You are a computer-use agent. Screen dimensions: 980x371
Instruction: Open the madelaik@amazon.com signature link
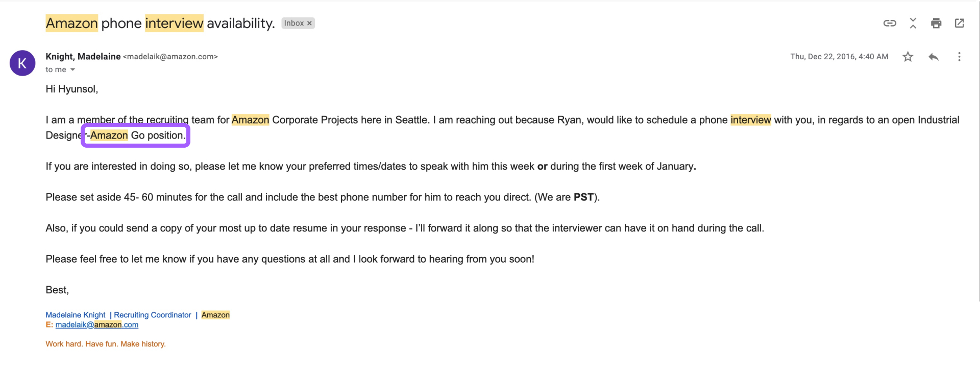pos(97,324)
